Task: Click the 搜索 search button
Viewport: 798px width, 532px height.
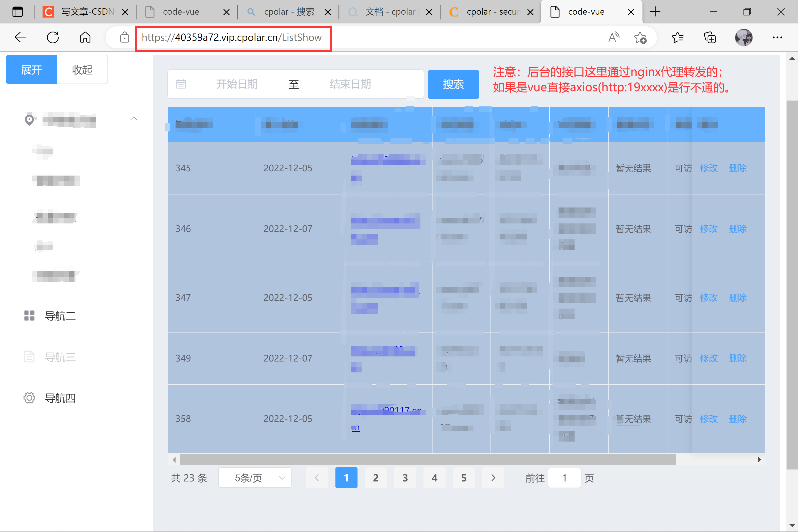Action: click(453, 84)
